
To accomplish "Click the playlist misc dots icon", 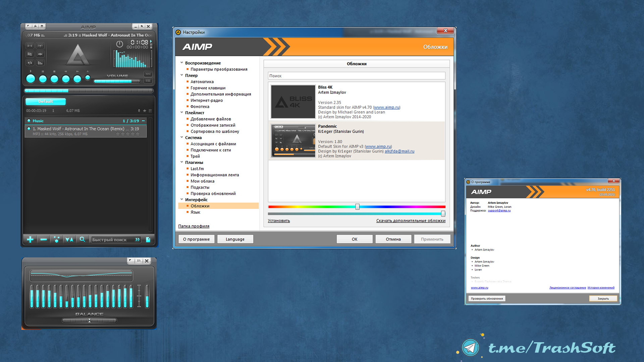I will [x=56, y=240].
